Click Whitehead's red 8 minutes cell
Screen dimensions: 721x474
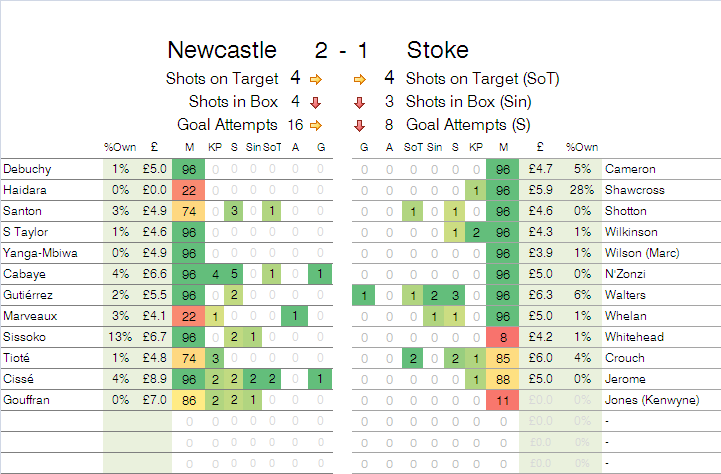pos(504,337)
